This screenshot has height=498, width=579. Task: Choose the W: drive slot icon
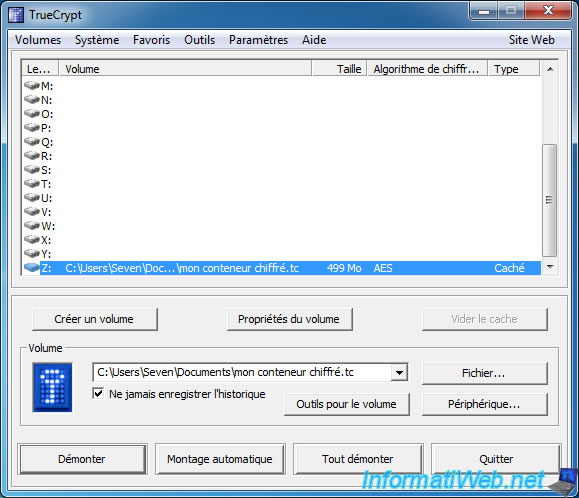point(32,226)
